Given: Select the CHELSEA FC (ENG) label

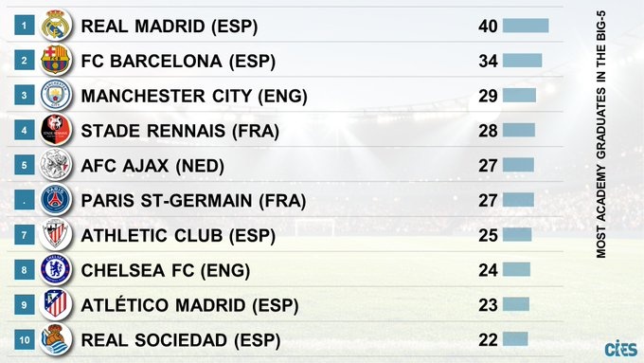Looking at the screenshot, I should 166,270.
